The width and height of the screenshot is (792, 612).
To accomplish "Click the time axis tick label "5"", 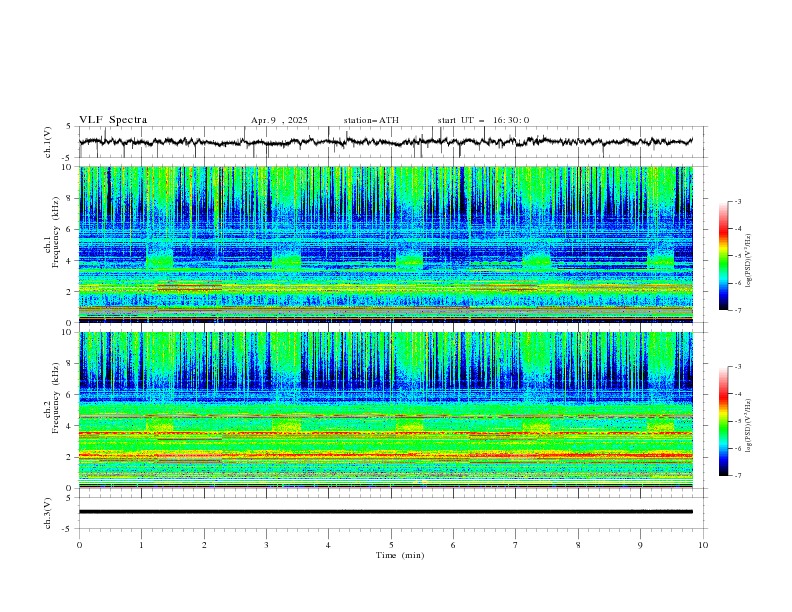I will [391, 545].
